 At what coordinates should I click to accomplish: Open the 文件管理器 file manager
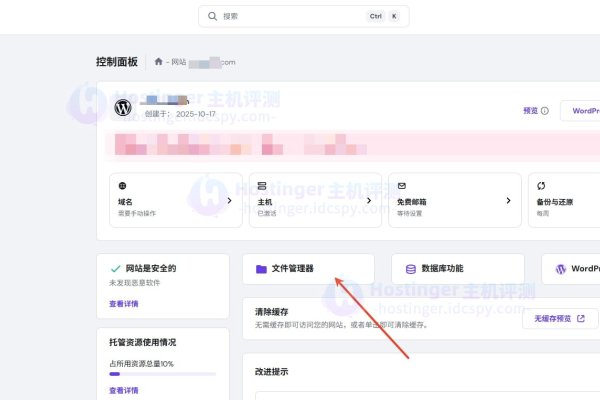pos(308,269)
